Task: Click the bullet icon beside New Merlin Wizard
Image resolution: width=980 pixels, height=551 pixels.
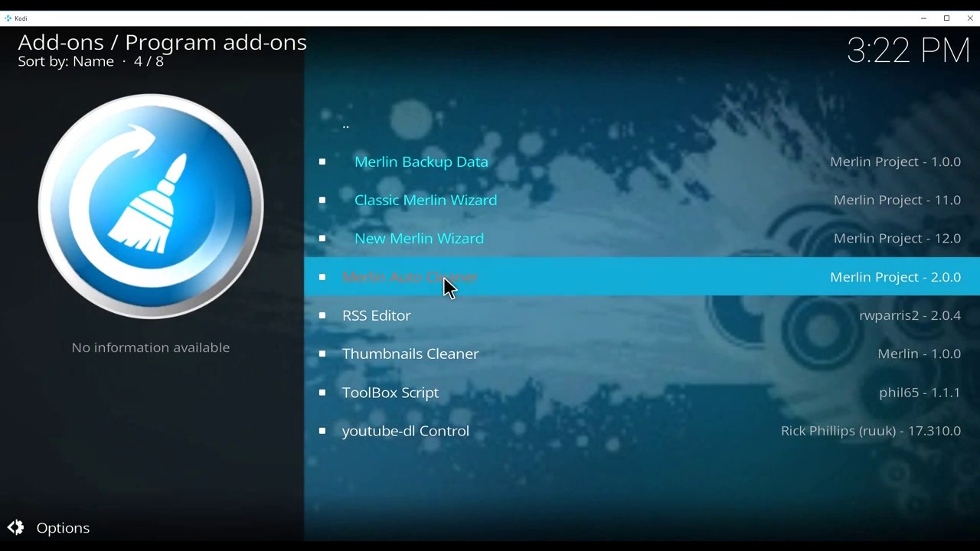Action: pyautogui.click(x=322, y=238)
